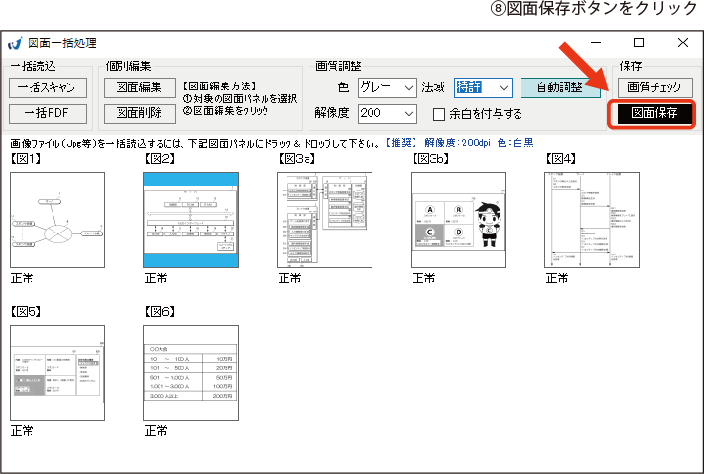This screenshot has width=704, height=474.
Task: Open the 色 dropdown showing グレー
Action: tap(387, 88)
